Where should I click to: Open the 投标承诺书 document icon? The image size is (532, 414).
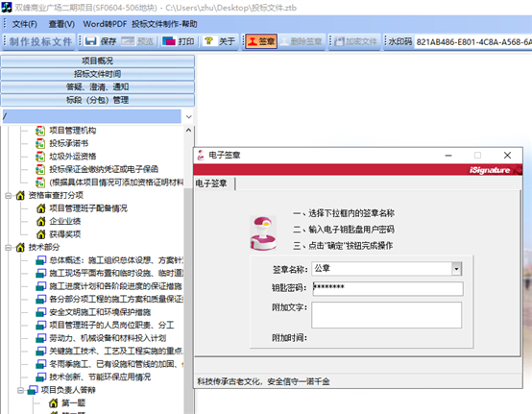tap(40, 143)
